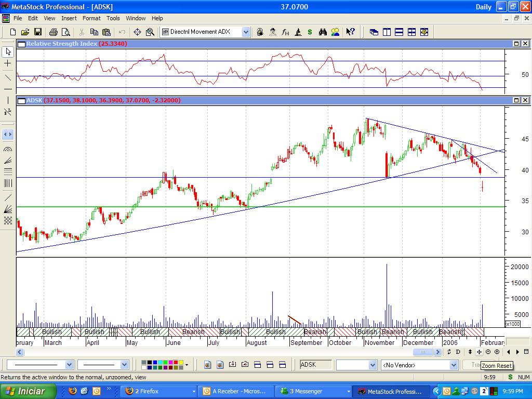Open the Print Preview icon
Viewport: 532px width, 399px height.
tap(65, 32)
